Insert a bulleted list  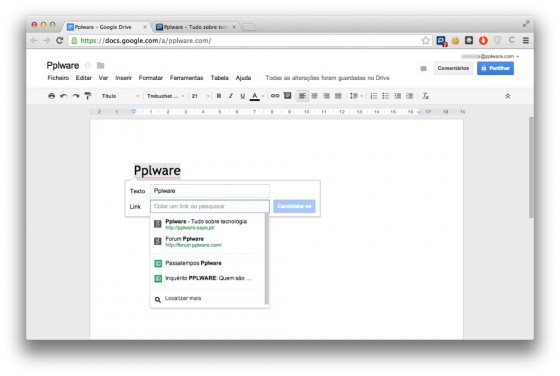click(385, 96)
